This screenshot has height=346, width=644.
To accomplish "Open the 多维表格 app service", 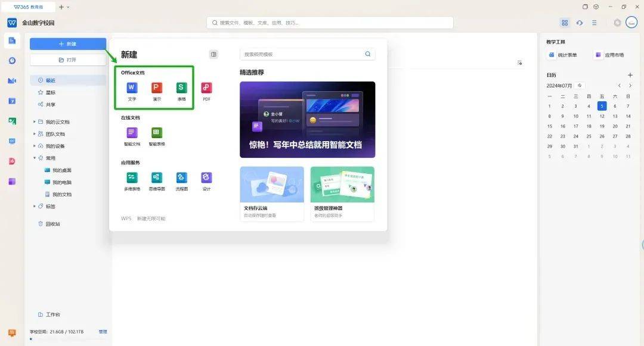I will tap(132, 181).
